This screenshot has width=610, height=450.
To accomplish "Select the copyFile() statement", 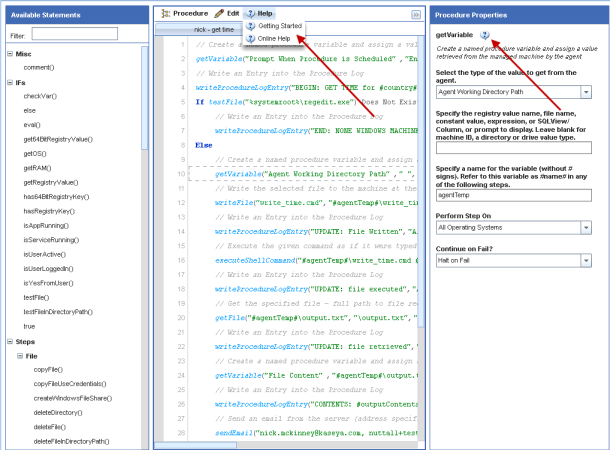I will pyautogui.click(x=48, y=369).
